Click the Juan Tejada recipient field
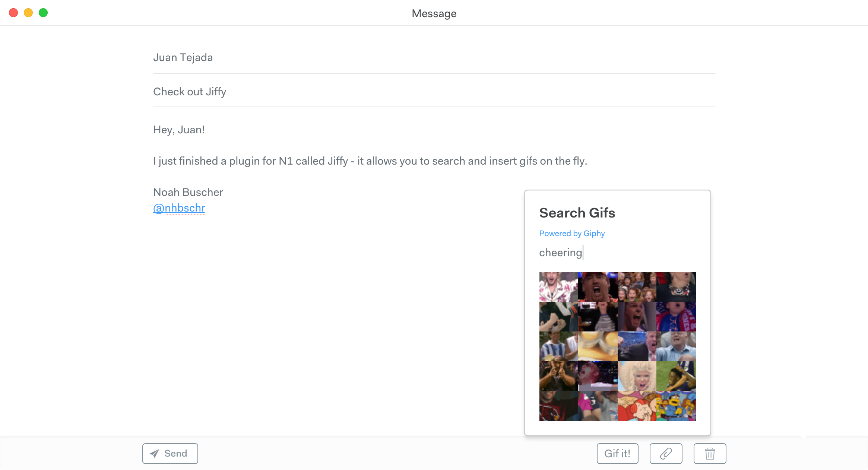The width and height of the screenshot is (868, 470). (x=434, y=57)
